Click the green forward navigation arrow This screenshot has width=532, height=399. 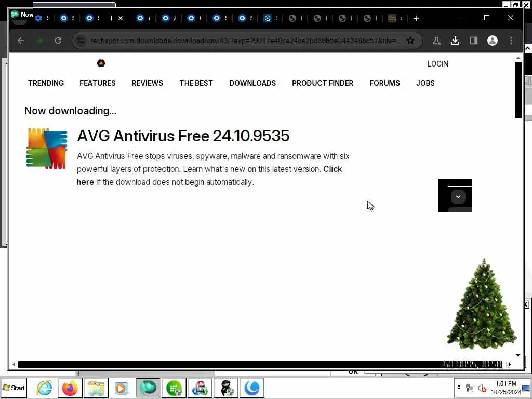click(39, 41)
